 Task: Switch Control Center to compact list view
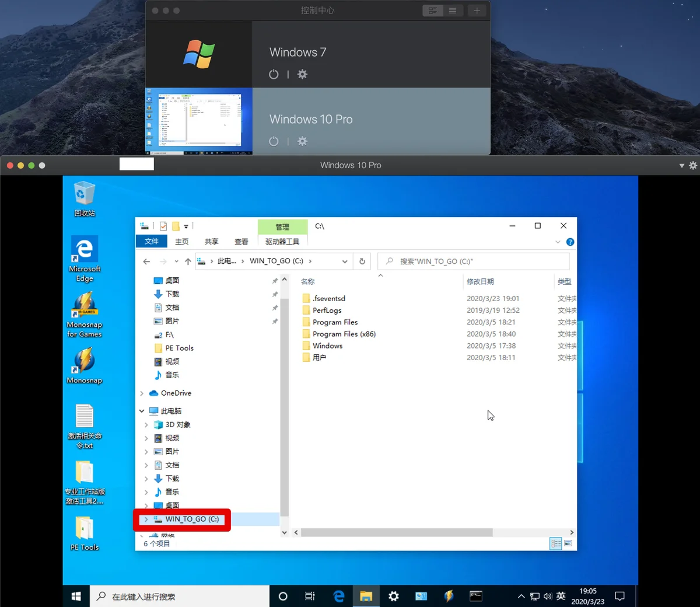pyautogui.click(x=453, y=11)
